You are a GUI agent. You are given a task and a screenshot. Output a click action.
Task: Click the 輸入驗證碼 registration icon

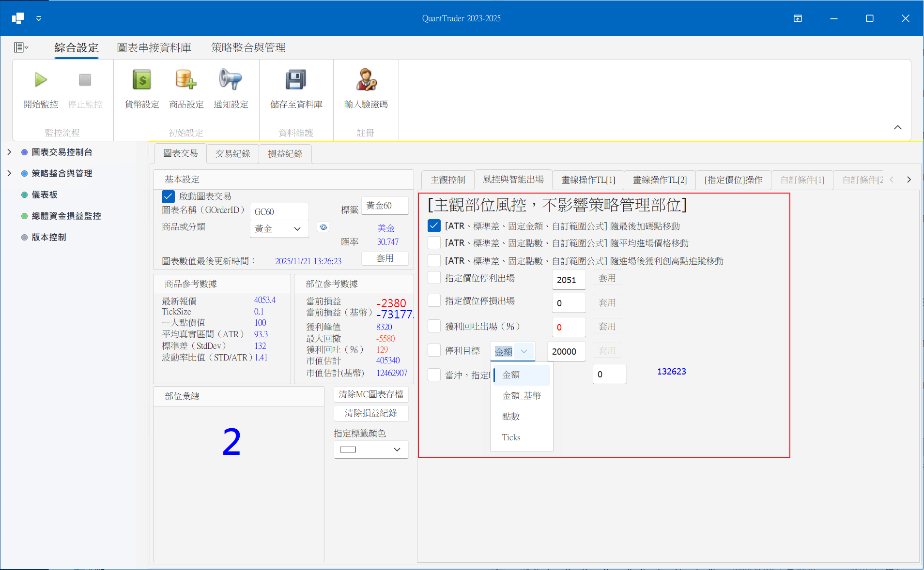coord(366,80)
